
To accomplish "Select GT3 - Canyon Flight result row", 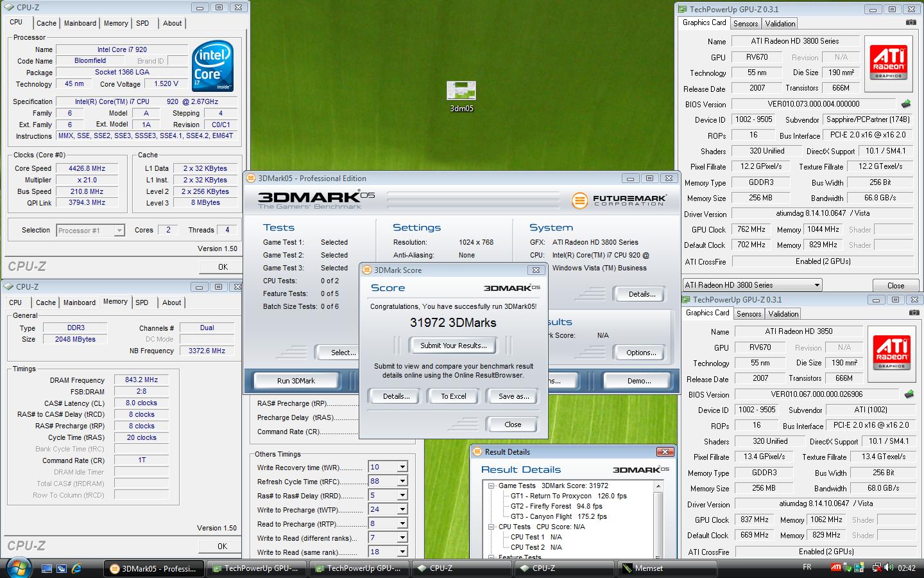I will click(x=558, y=516).
